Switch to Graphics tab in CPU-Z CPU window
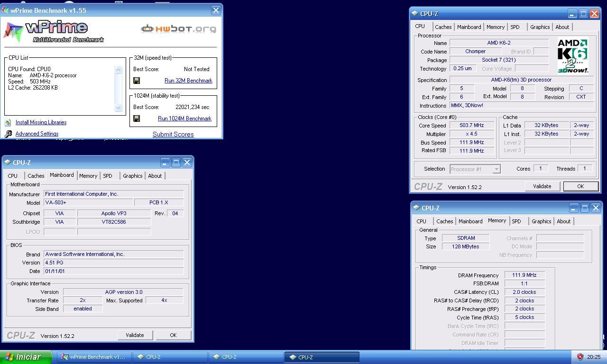 coord(540,27)
